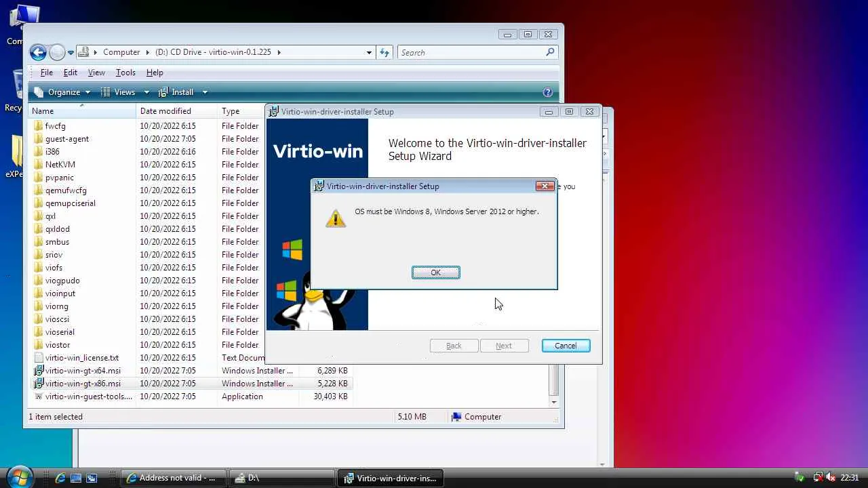Select the qemufwcfg folder icon
This screenshot has width=868, height=488.
39,190
